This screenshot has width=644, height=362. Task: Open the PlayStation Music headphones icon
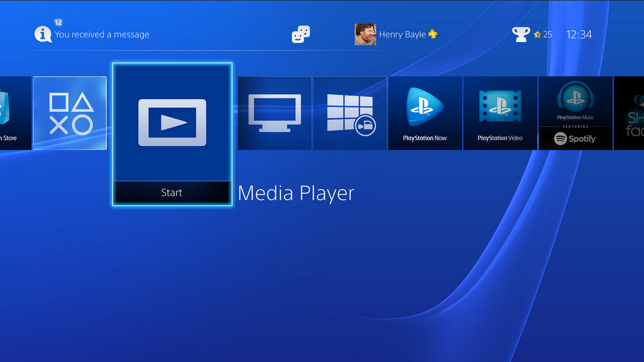575,98
